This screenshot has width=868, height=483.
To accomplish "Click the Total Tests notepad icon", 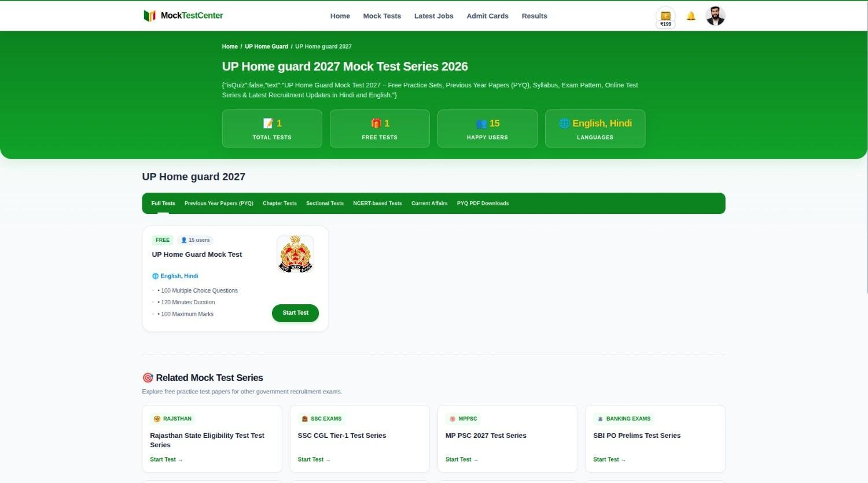I will (x=268, y=123).
